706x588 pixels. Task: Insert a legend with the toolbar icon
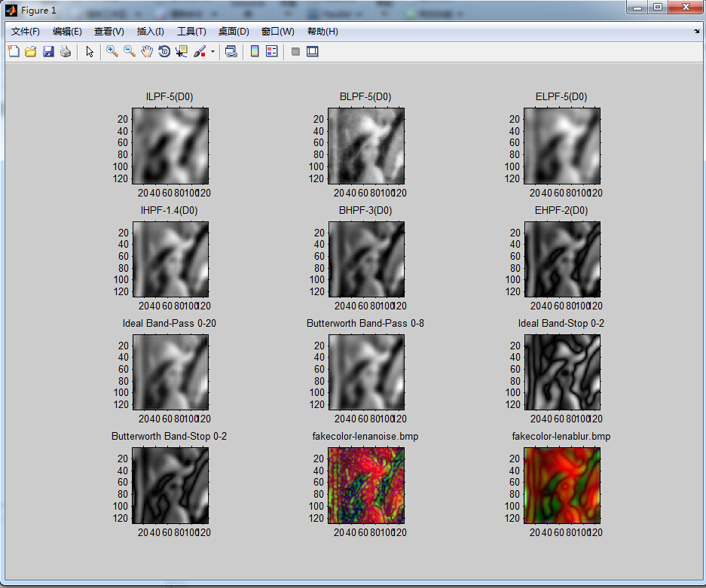(272, 51)
